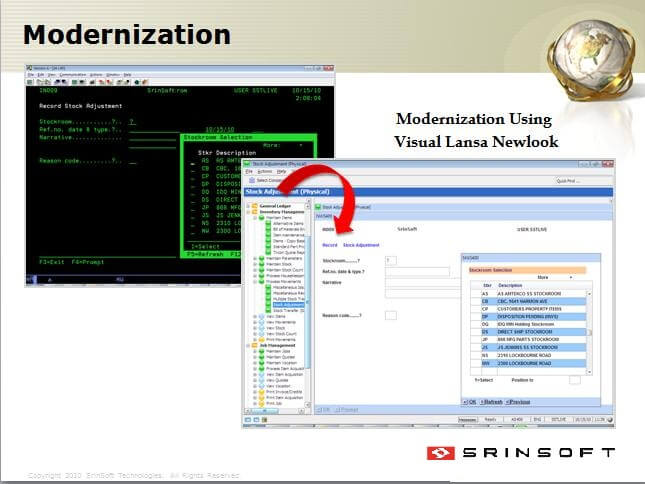
Task: Click the Stockroom input field
Action: coord(391,260)
